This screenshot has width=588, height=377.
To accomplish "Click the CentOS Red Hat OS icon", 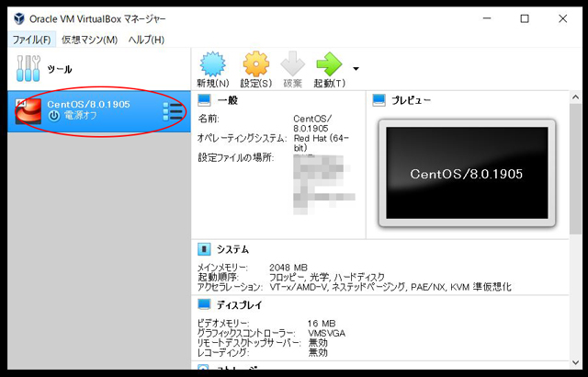I will [28, 111].
